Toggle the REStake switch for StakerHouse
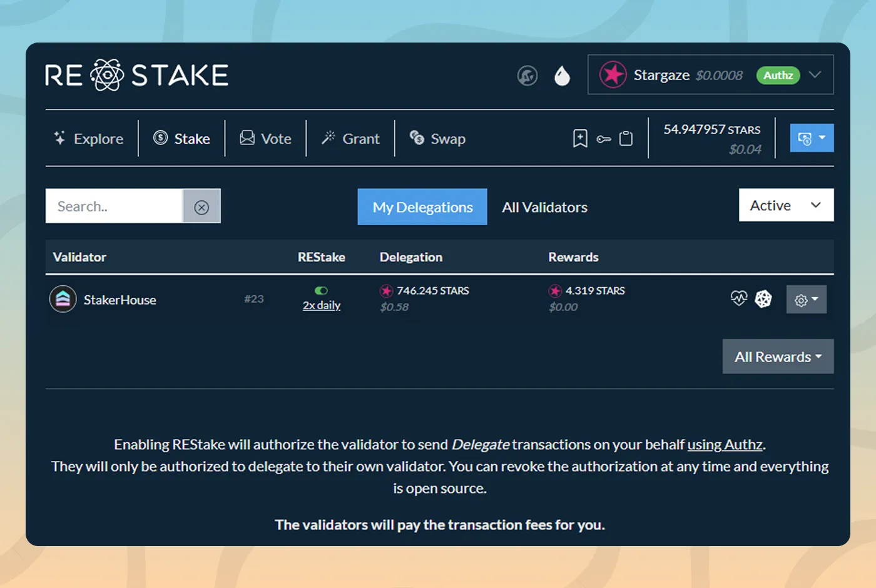This screenshot has height=588, width=876. point(321,290)
